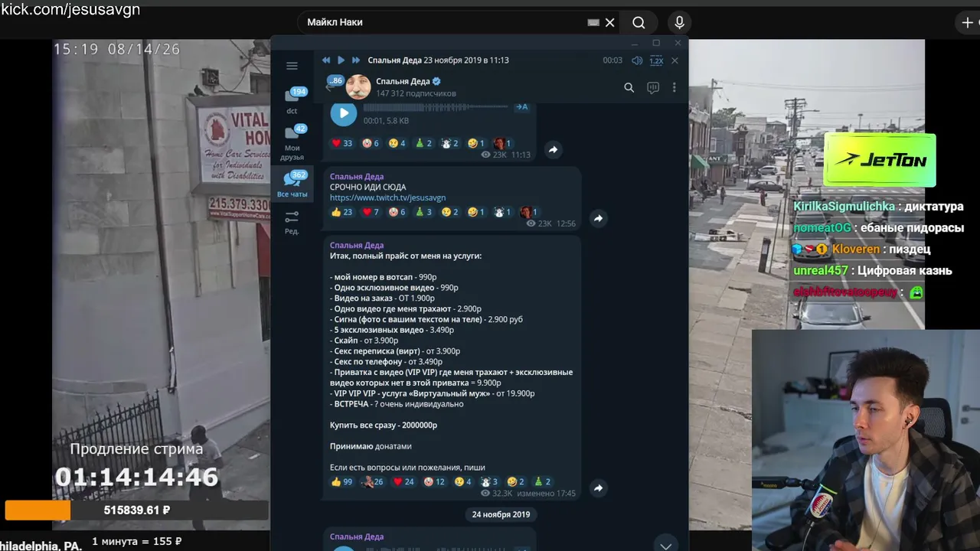The height and width of the screenshot is (551, 980).
Task: Click the 24 ноября 2019 date label
Action: pyautogui.click(x=501, y=514)
